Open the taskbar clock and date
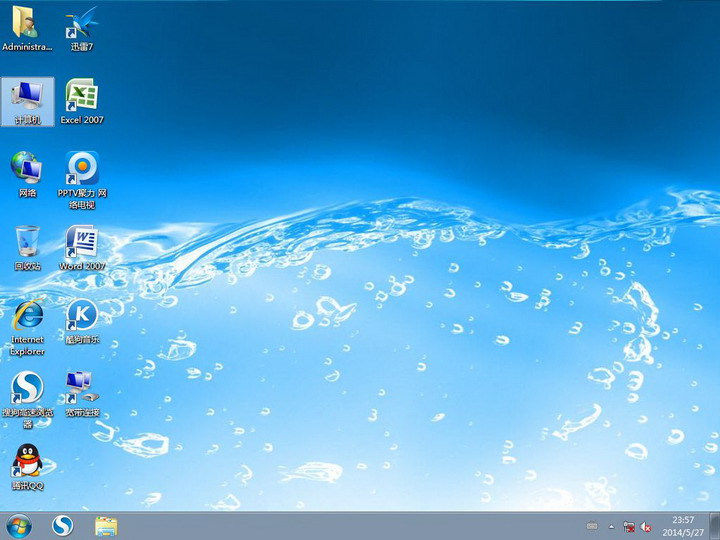The height and width of the screenshot is (540, 720). point(683,526)
